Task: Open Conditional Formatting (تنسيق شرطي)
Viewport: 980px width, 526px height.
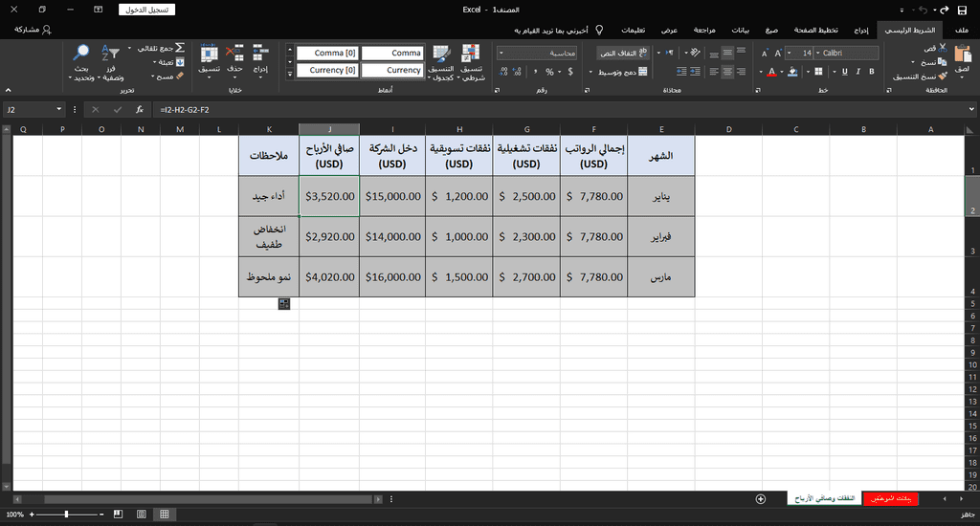Action: pyautogui.click(x=470, y=55)
